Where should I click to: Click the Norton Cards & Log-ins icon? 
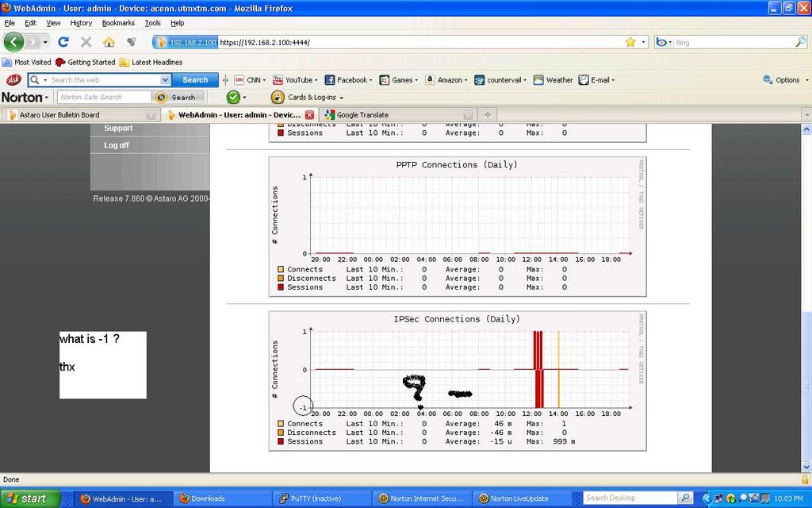click(x=278, y=98)
